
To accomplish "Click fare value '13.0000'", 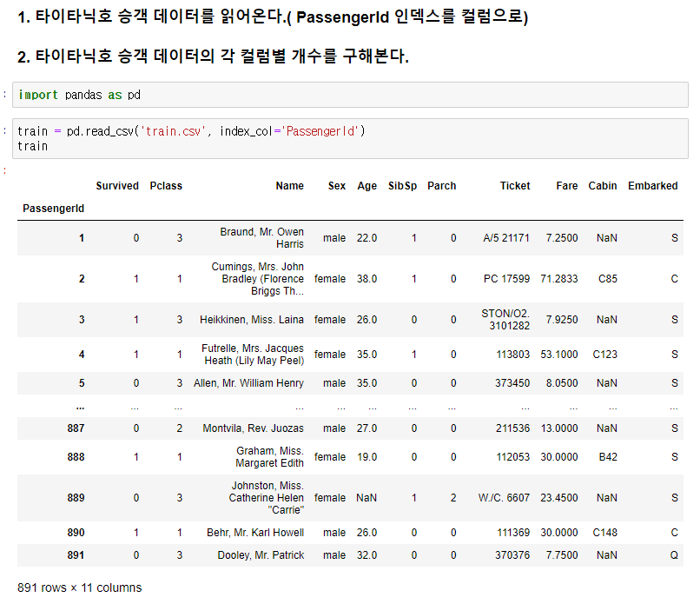I will (x=559, y=428).
